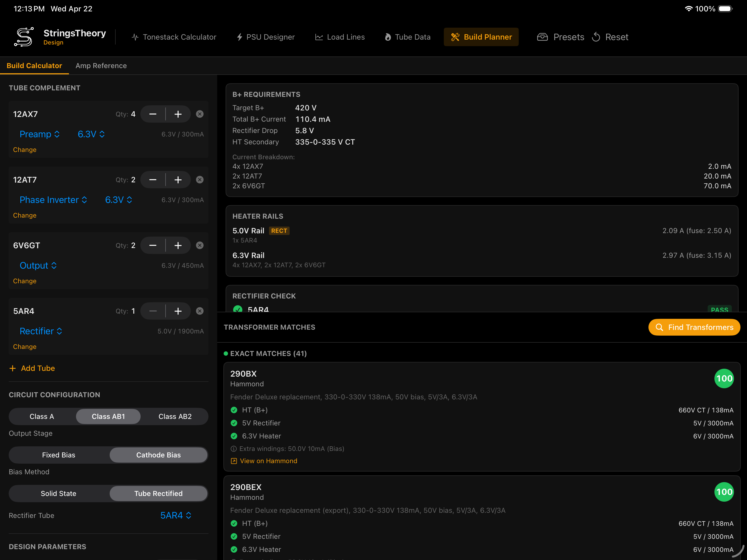
Task: Open the 12AX7 Preamp role dropdown
Action: pyautogui.click(x=40, y=134)
